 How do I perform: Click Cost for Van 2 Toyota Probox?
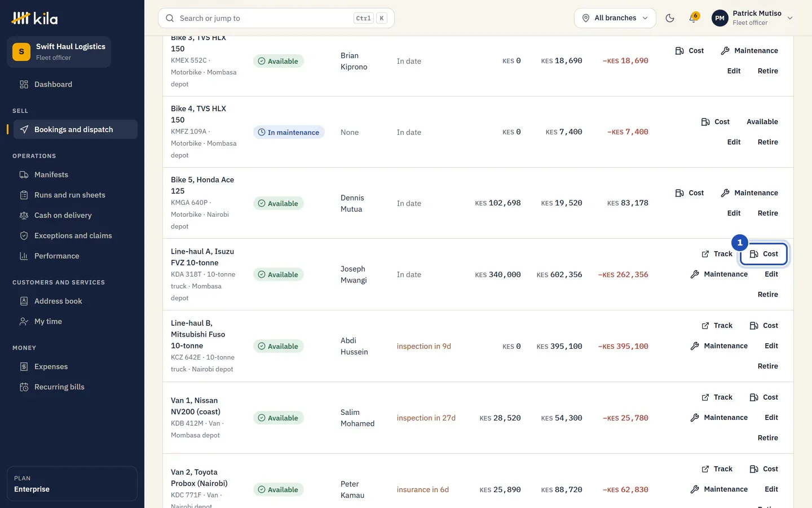764,469
